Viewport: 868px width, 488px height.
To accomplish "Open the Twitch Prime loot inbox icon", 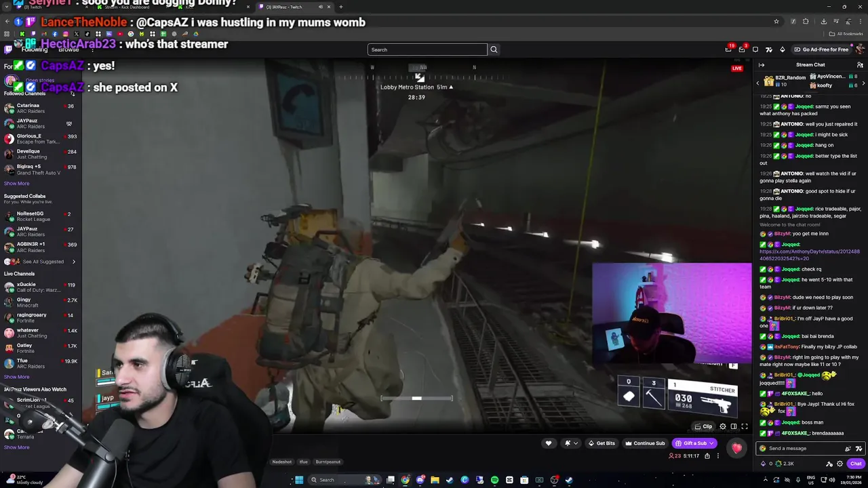I will coord(728,49).
